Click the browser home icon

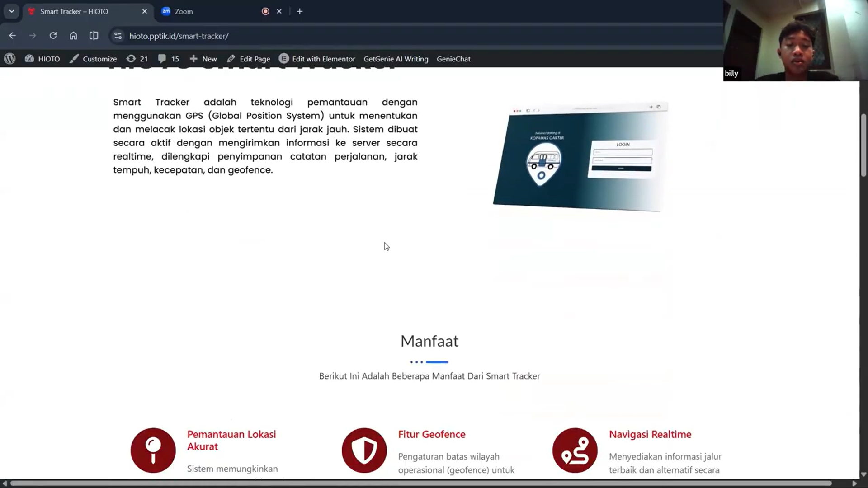tap(73, 36)
